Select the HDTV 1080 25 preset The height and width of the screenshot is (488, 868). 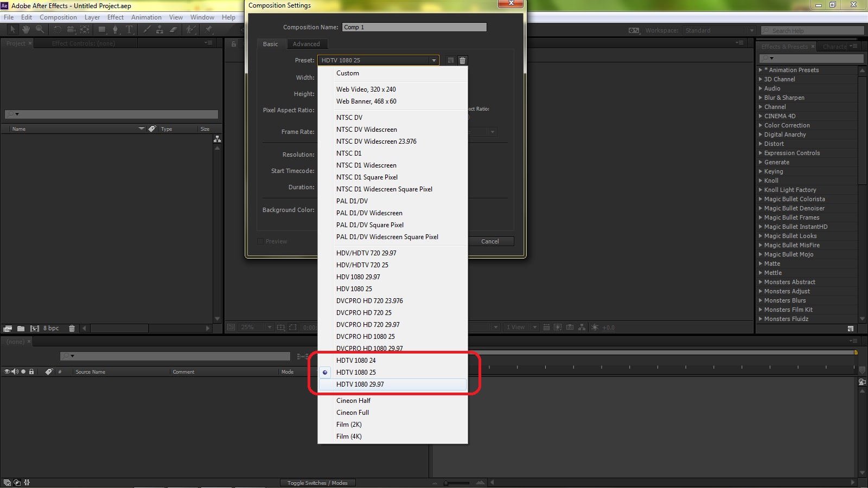point(393,372)
